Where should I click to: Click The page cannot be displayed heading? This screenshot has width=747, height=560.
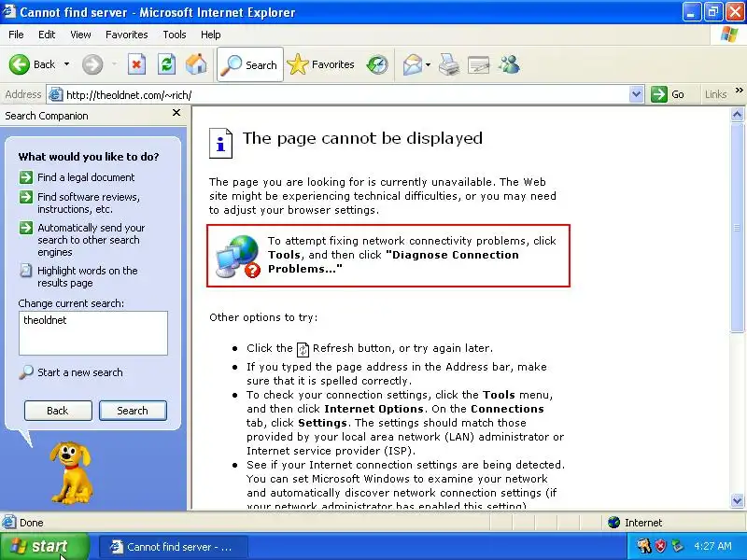pyautogui.click(x=362, y=138)
